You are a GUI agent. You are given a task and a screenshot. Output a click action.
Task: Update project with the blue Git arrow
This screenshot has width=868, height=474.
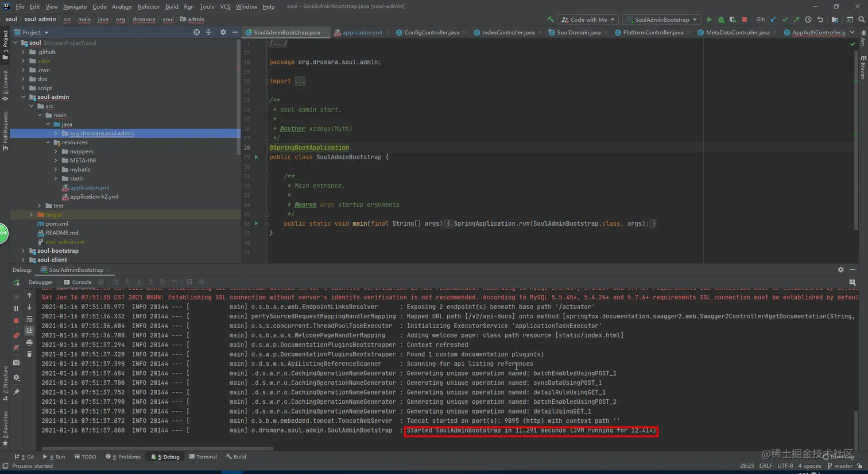[x=773, y=20]
